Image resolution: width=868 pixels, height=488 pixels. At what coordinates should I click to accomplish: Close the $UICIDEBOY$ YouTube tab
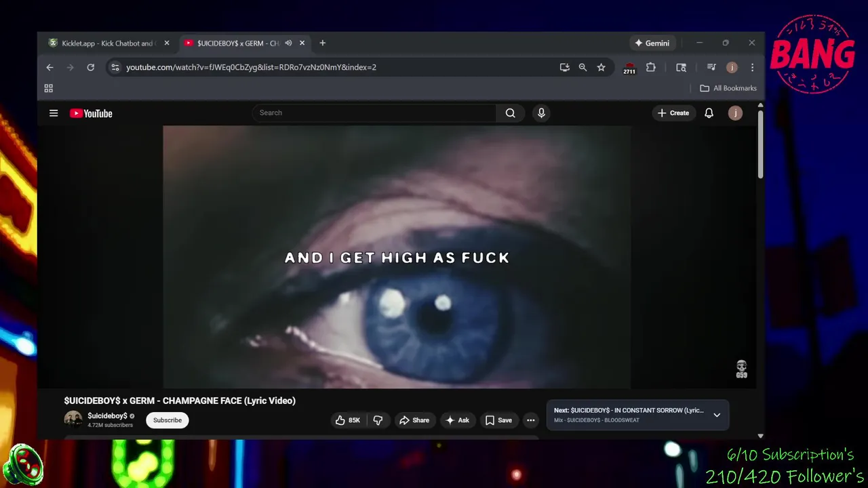pos(302,43)
